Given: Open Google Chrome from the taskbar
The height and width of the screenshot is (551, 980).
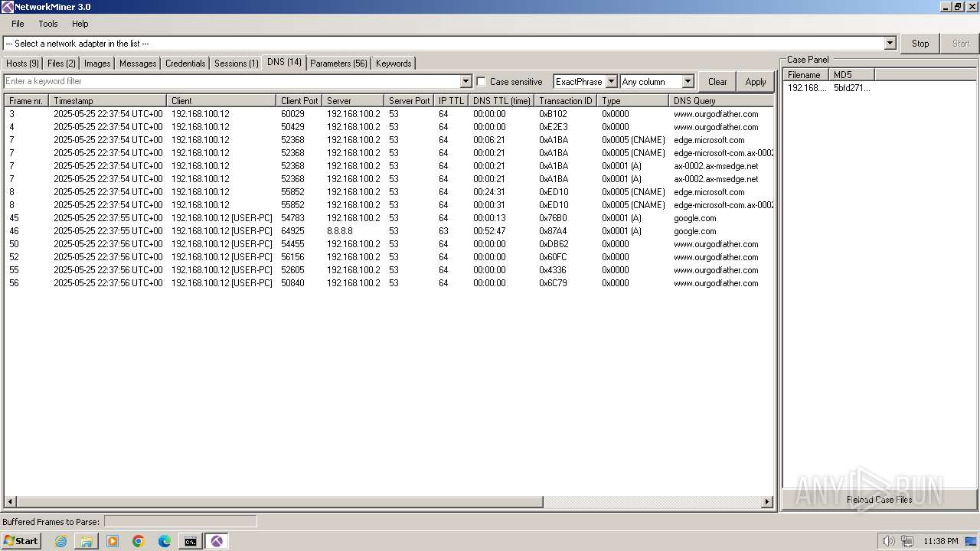Looking at the screenshot, I should tap(139, 541).
